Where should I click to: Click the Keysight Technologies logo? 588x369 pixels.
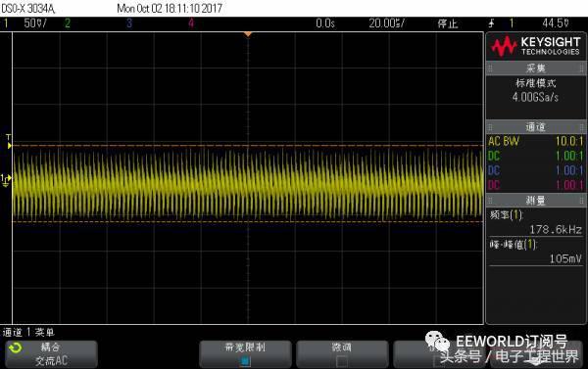[536, 46]
